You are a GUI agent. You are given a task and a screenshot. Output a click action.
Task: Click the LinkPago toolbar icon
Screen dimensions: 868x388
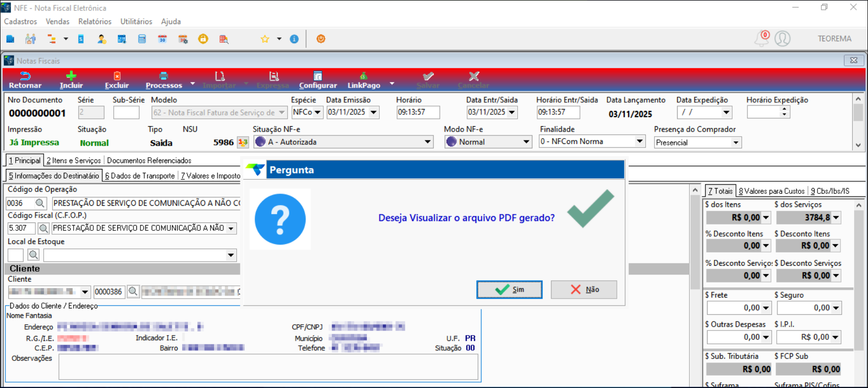pos(364,76)
